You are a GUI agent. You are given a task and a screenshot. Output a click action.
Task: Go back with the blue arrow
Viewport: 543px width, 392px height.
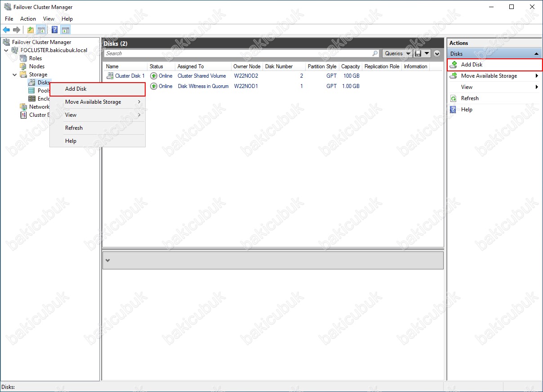pos(6,30)
